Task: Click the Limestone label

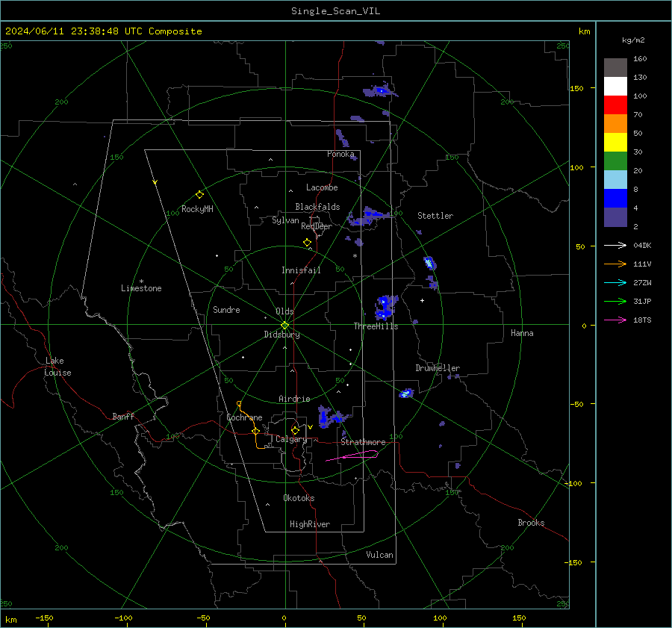Action: coord(141,288)
